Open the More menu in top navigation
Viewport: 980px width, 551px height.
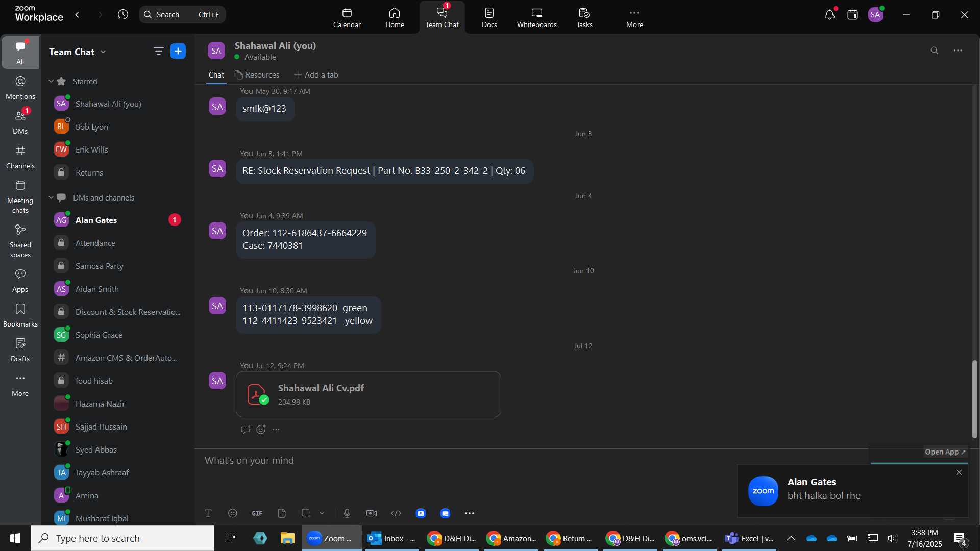click(634, 18)
